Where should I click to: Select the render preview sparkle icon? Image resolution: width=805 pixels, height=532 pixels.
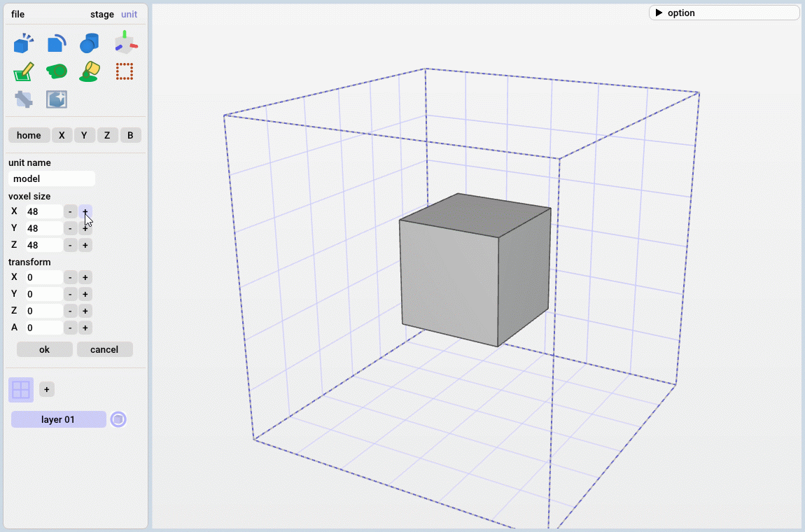(57, 99)
